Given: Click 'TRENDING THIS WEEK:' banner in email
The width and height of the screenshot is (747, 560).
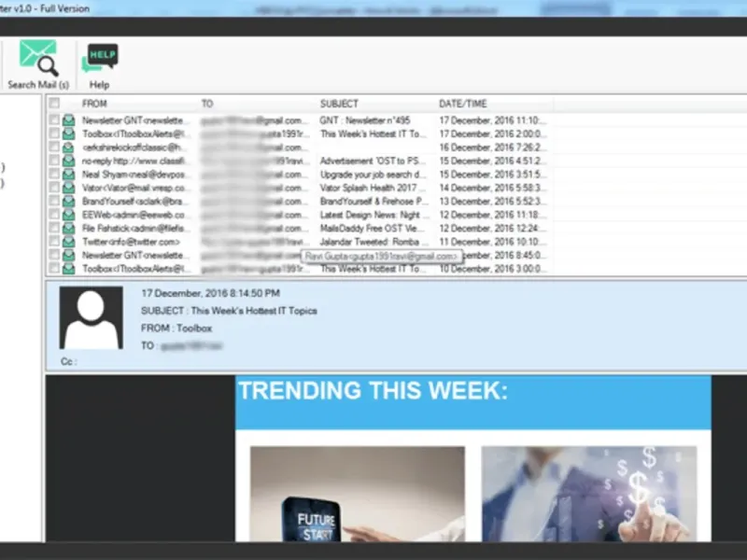Looking at the screenshot, I should [373, 390].
